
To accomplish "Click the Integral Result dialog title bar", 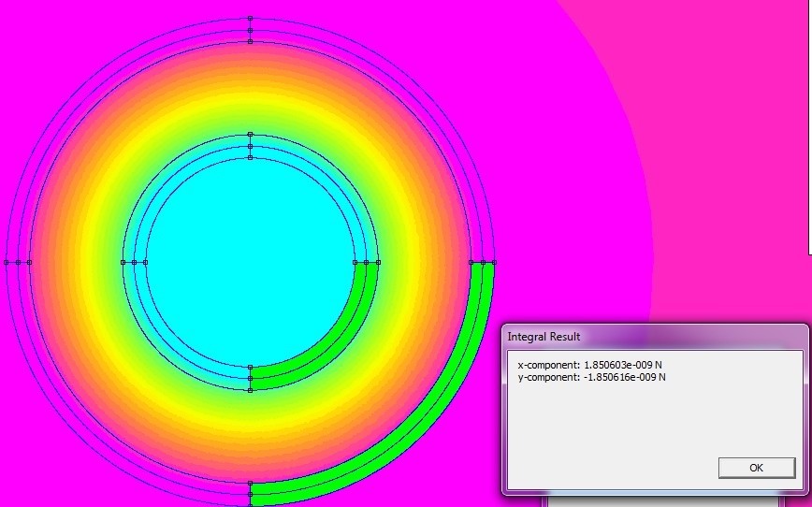I will 655,337.
